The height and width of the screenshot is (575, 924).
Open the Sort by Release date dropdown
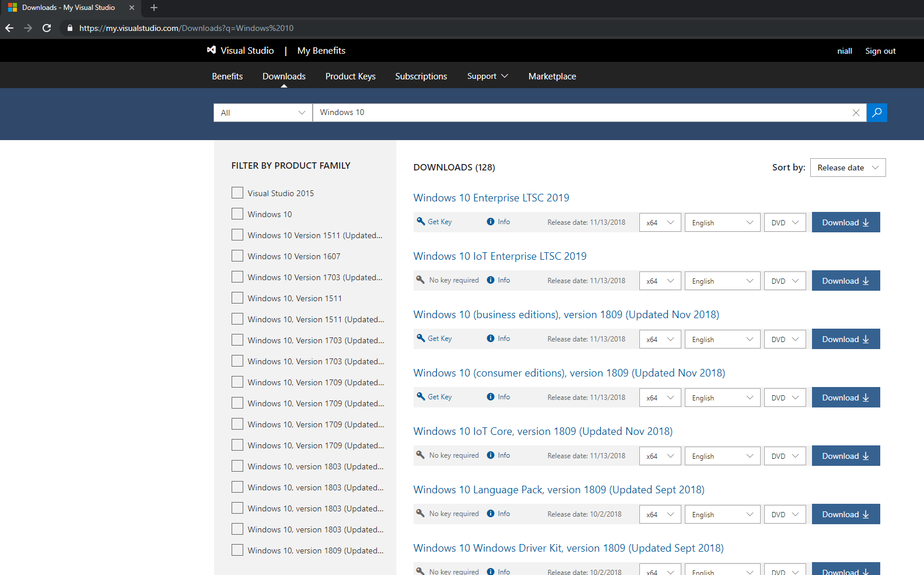pyautogui.click(x=848, y=168)
